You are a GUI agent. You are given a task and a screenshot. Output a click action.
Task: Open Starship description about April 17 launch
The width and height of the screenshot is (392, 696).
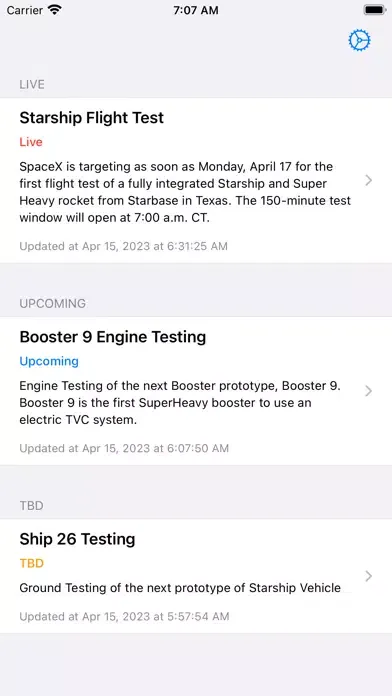coord(185,192)
